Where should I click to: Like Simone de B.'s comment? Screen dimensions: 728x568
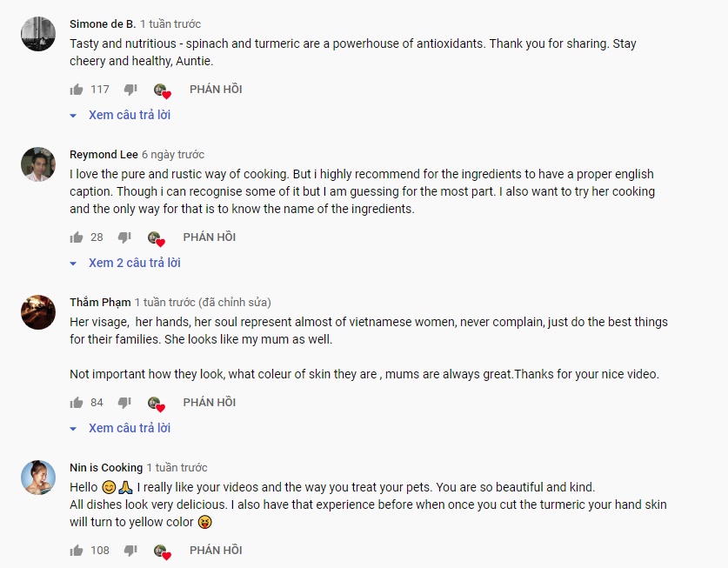tap(77, 90)
